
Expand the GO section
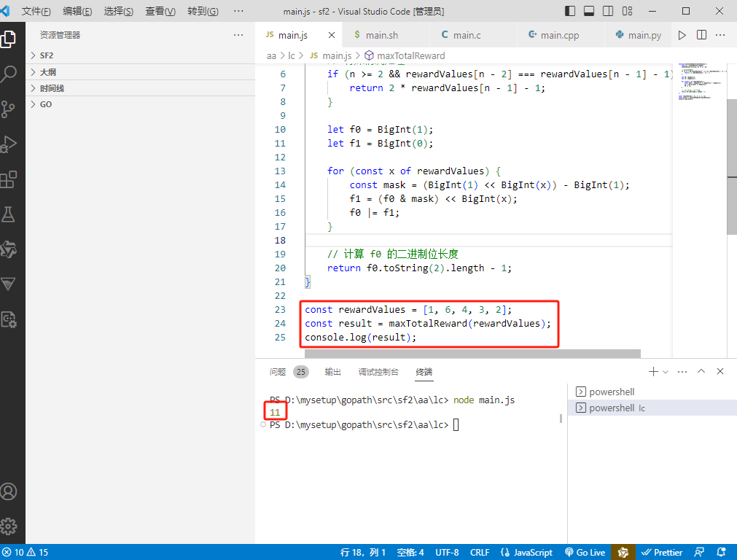pos(140,104)
